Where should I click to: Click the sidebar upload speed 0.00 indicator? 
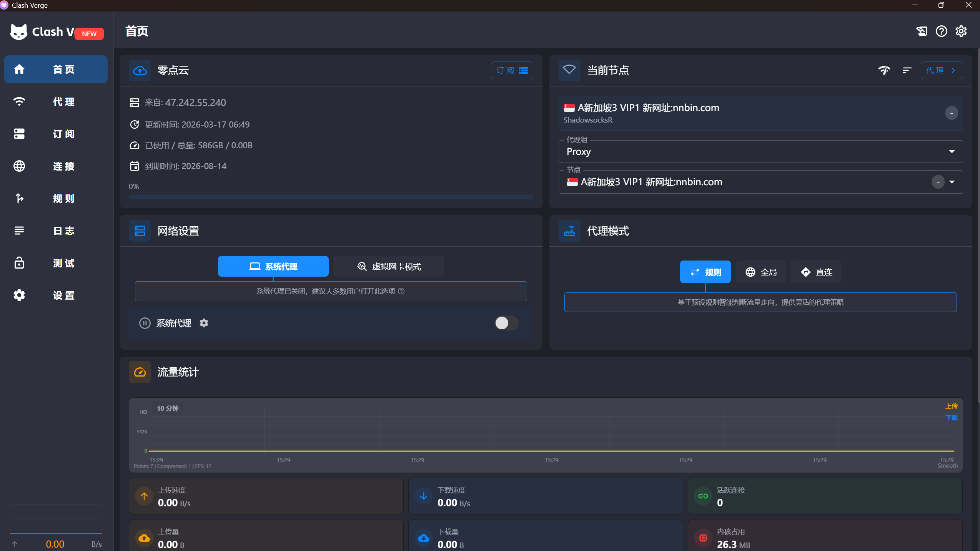tap(56, 544)
